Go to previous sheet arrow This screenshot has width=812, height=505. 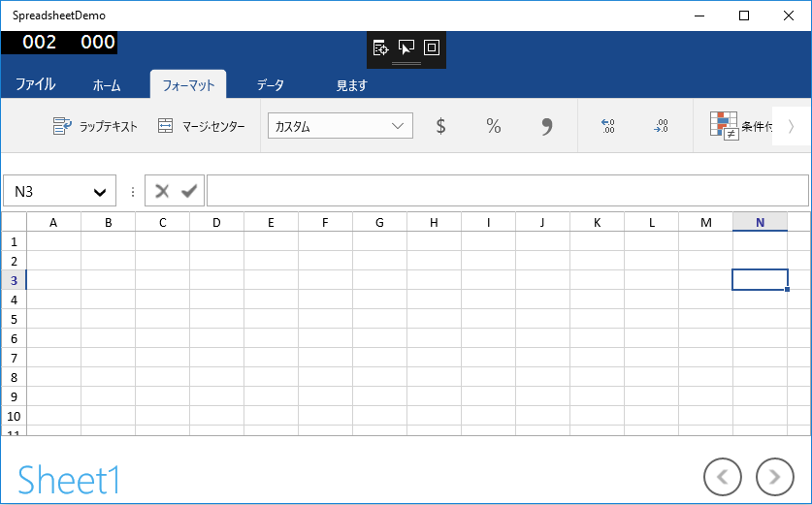(x=723, y=477)
